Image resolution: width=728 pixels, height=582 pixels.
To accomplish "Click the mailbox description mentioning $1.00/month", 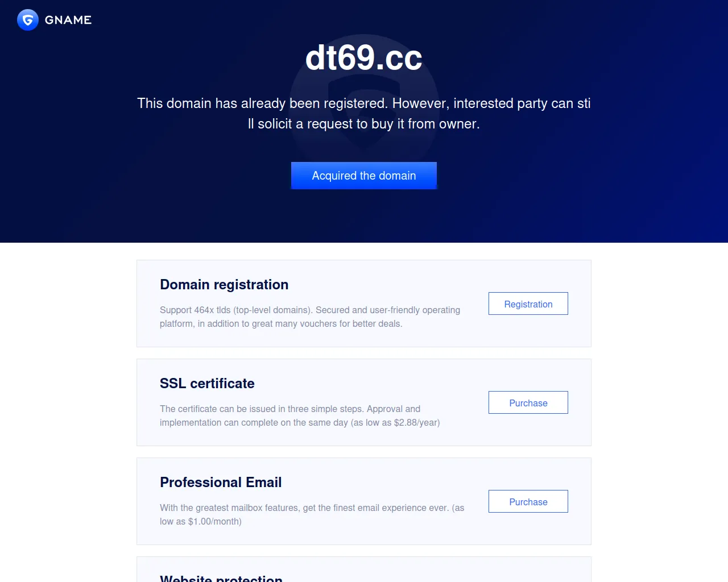I will [312, 514].
